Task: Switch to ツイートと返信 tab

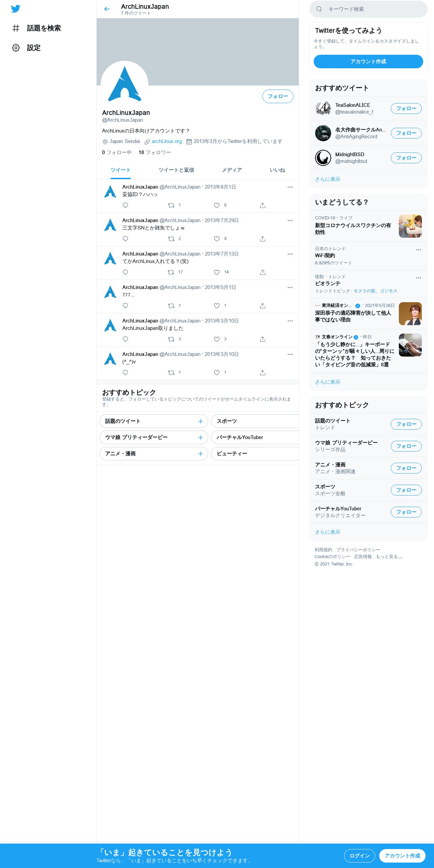Action: [x=176, y=170]
